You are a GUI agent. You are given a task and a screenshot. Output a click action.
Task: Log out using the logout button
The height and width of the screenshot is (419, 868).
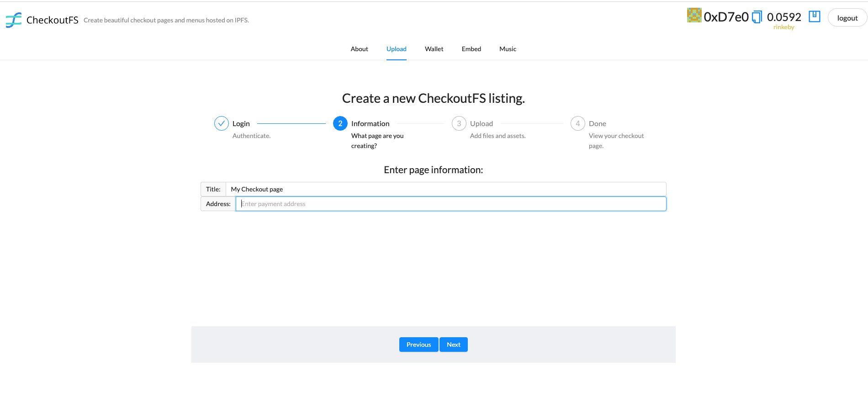[x=847, y=18]
